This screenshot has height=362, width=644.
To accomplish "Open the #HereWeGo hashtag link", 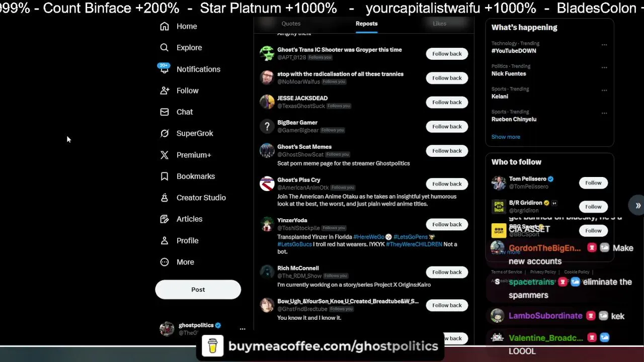I will click(369, 237).
